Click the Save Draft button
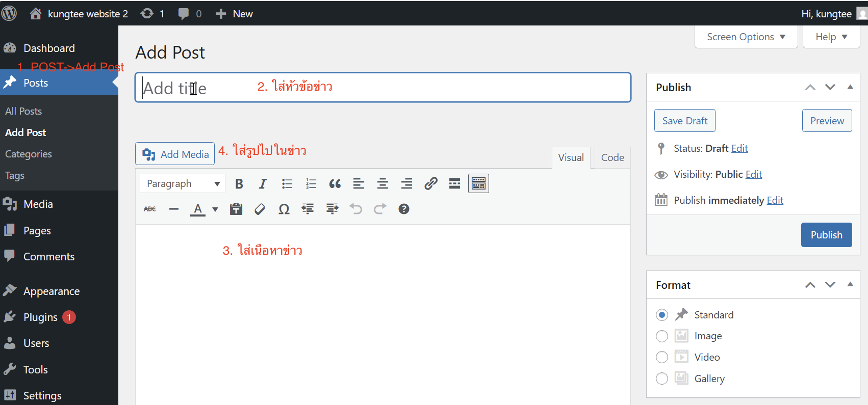 coord(684,121)
